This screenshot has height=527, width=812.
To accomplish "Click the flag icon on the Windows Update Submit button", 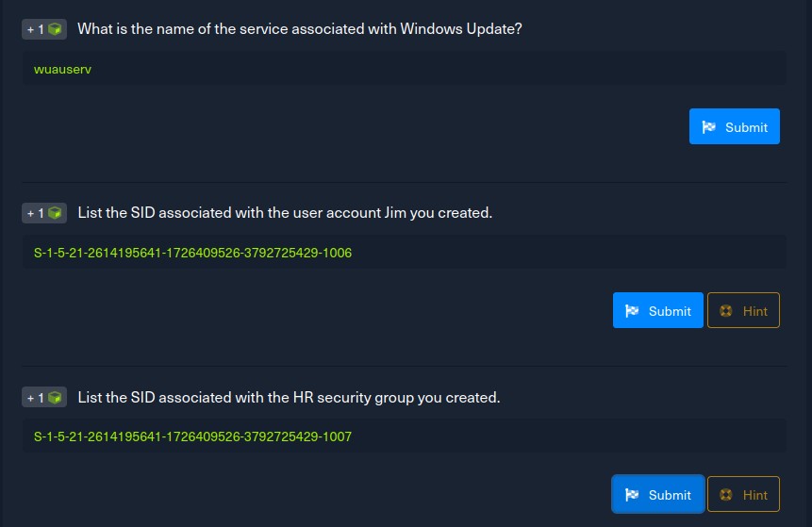I will pos(708,127).
